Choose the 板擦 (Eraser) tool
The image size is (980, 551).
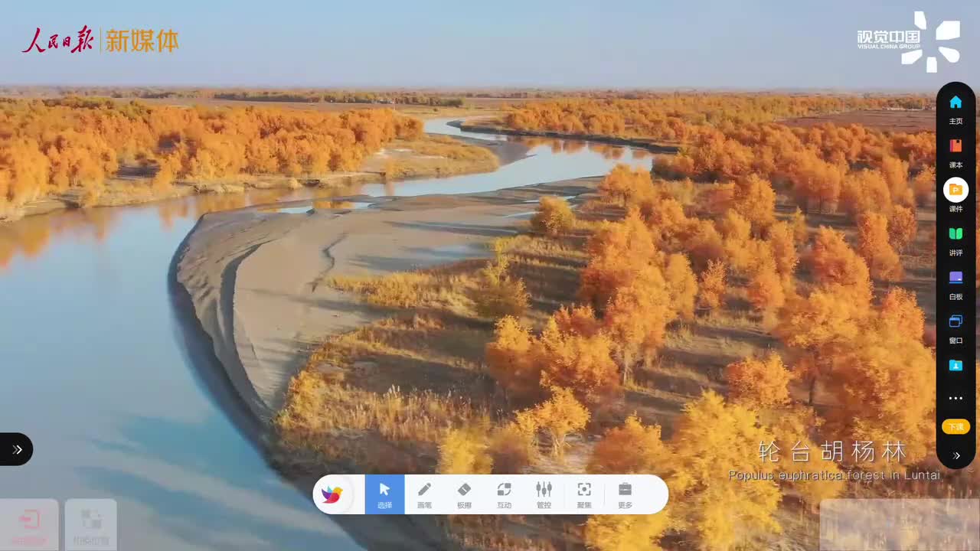(x=464, y=494)
